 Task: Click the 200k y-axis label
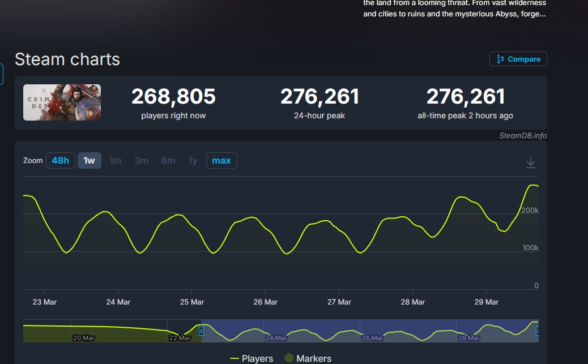[x=530, y=210]
